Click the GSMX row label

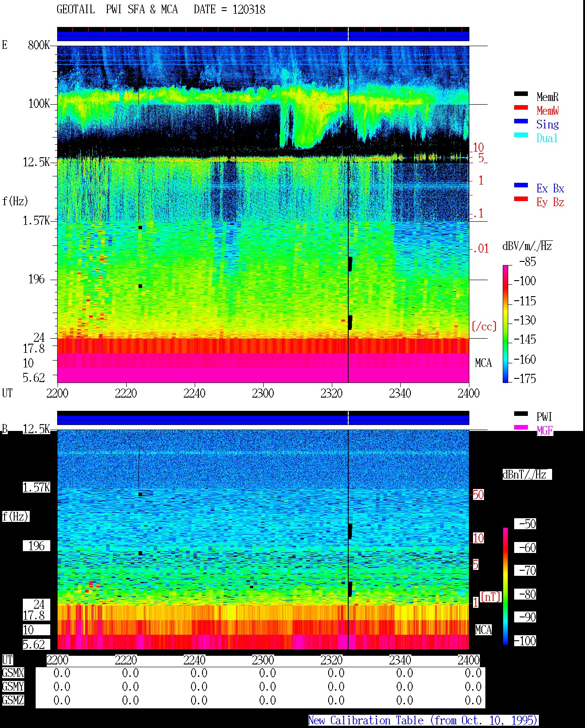point(13,673)
